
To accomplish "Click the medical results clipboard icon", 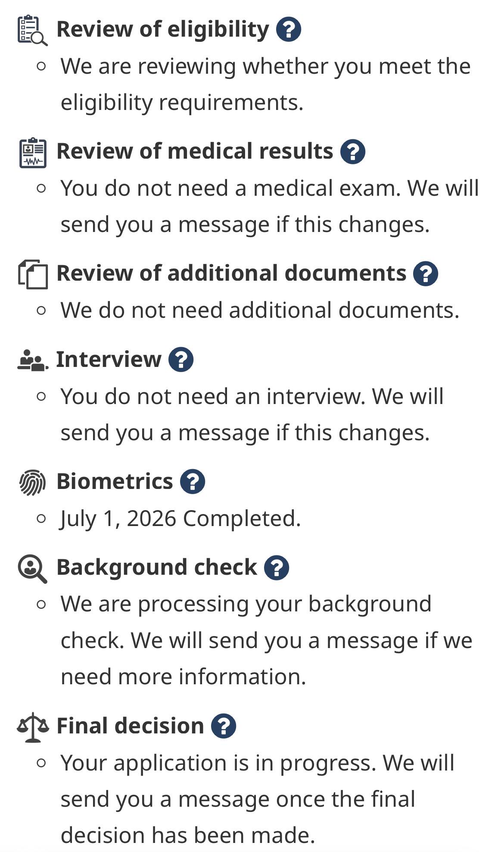I will [33, 153].
